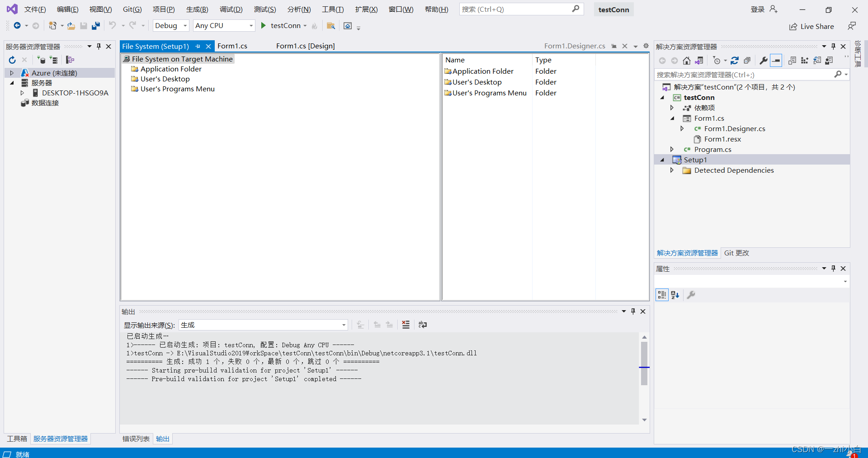Open the 生成(B) build menu
Viewport: 868px width, 458px height.
pos(197,9)
